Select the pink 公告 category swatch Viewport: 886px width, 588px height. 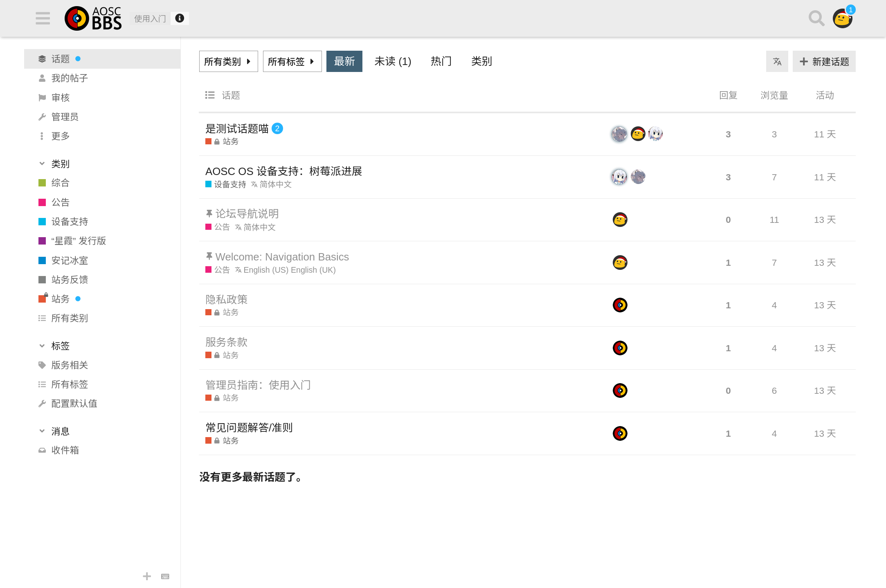point(42,202)
